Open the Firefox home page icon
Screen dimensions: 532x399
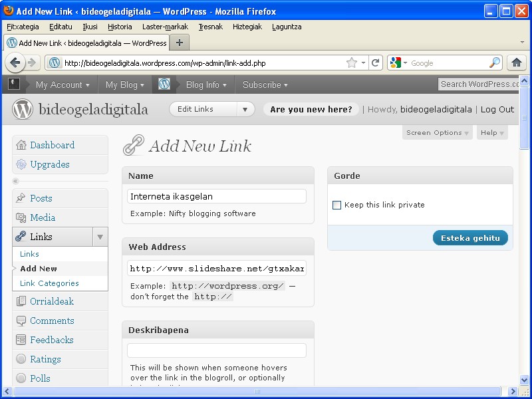[x=517, y=63]
